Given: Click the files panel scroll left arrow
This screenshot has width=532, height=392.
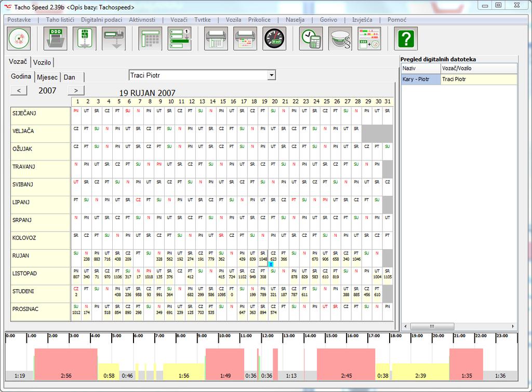Looking at the screenshot, I should click(x=405, y=326).
